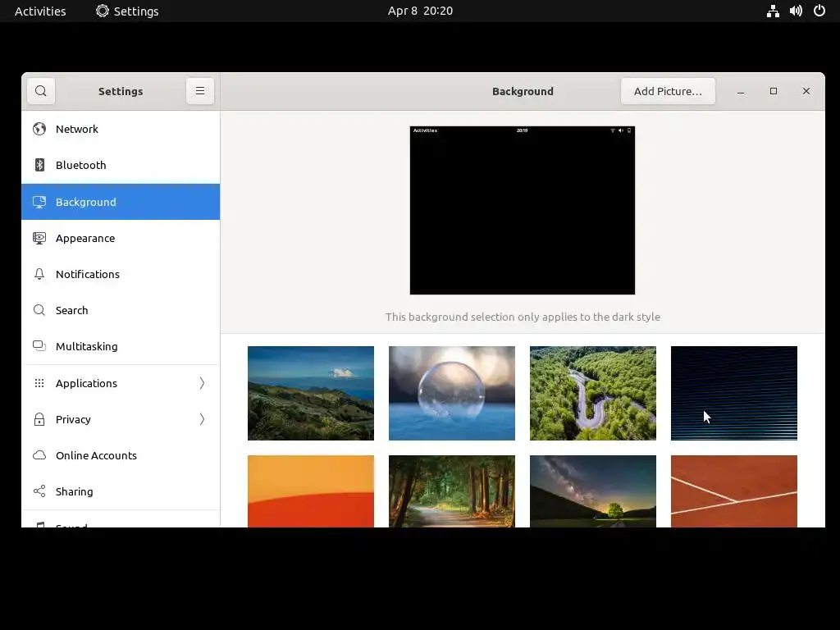Select Appearance in the sidebar
Screen dimensions: 840x630
click(x=121, y=238)
